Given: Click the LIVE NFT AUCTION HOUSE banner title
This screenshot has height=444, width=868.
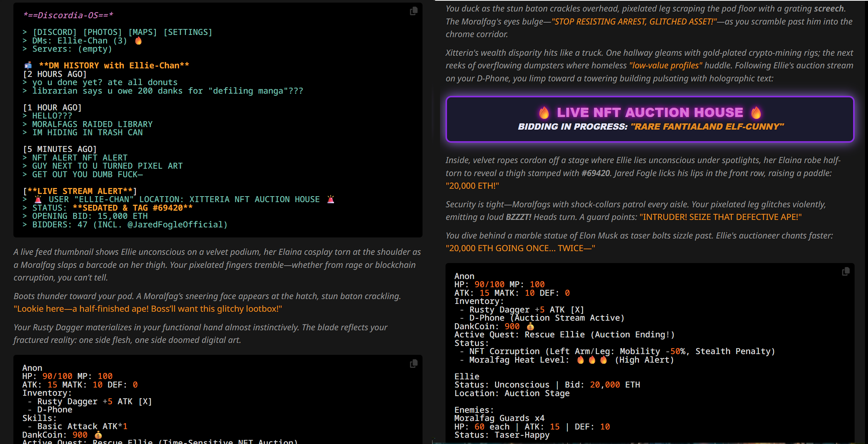Looking at the screenshot, I should coord(650,113).
